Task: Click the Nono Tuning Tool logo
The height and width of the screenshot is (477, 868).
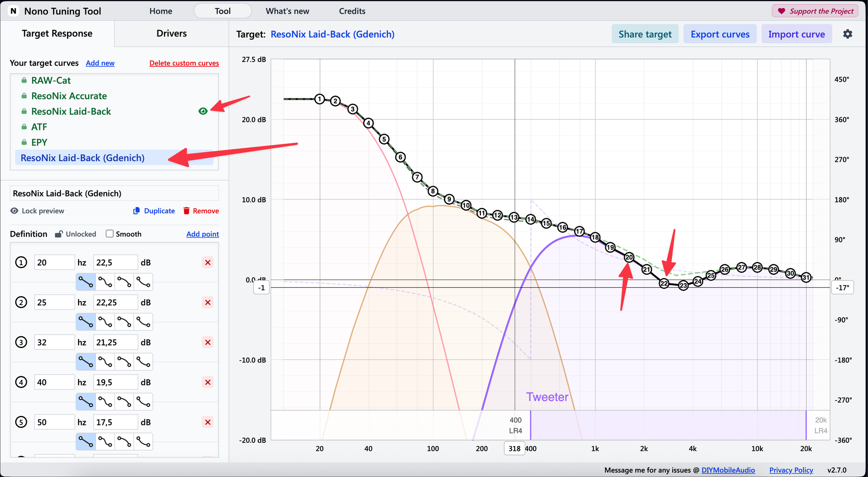Action: click(14, 11)
